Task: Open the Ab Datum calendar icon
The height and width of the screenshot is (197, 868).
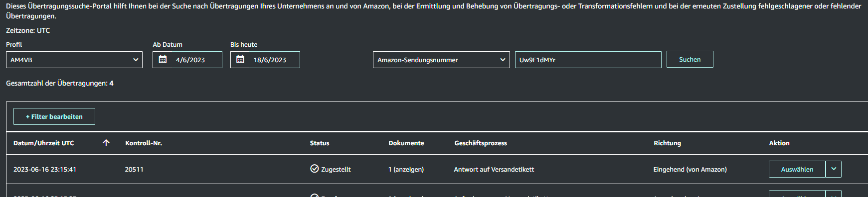Action: (x=163, y=60)
